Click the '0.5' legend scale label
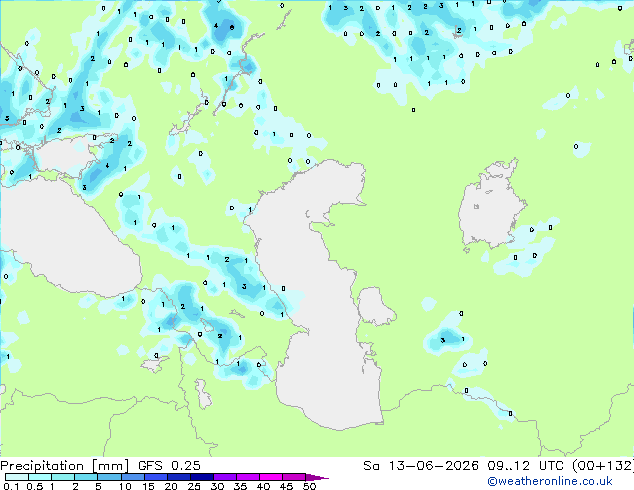The image size is (634, 490). tap(35, 486)
